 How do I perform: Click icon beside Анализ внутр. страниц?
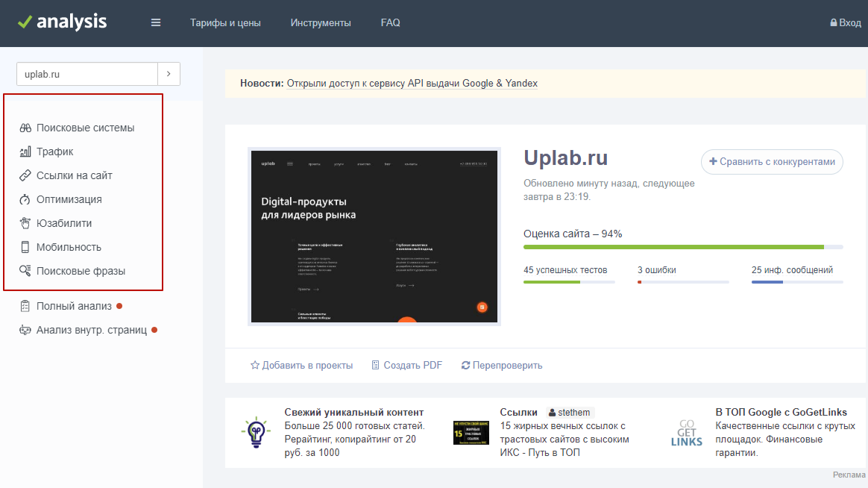click(x=25, y=330)
